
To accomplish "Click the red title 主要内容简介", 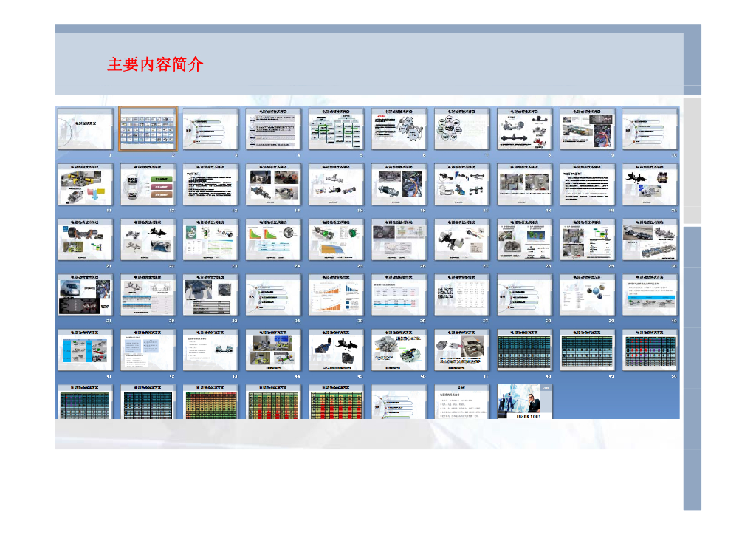I will tap(155, 65).
